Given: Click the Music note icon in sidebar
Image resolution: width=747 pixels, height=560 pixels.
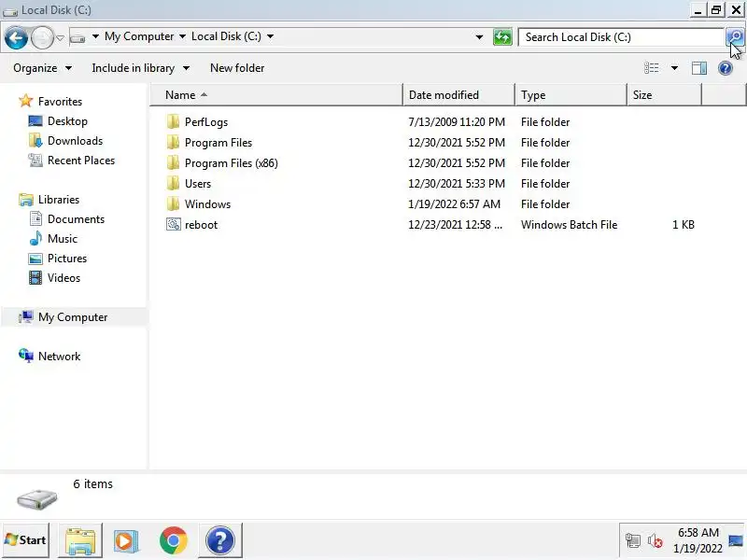Looking at the screenshot, I should tap(35, 238).
